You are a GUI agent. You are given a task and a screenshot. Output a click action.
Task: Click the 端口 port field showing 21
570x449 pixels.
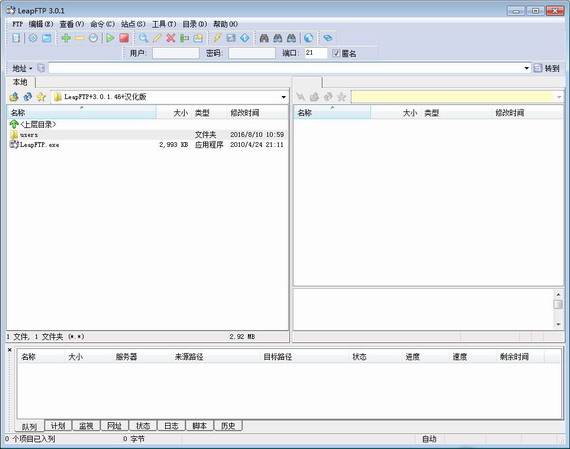tap(316, 53)
